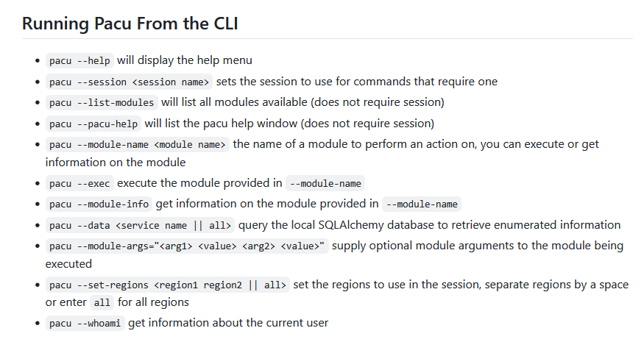Click the "pacu --whoami" code snippet
The height and width of the screenshot is (342, 644).
click(85, 323)
